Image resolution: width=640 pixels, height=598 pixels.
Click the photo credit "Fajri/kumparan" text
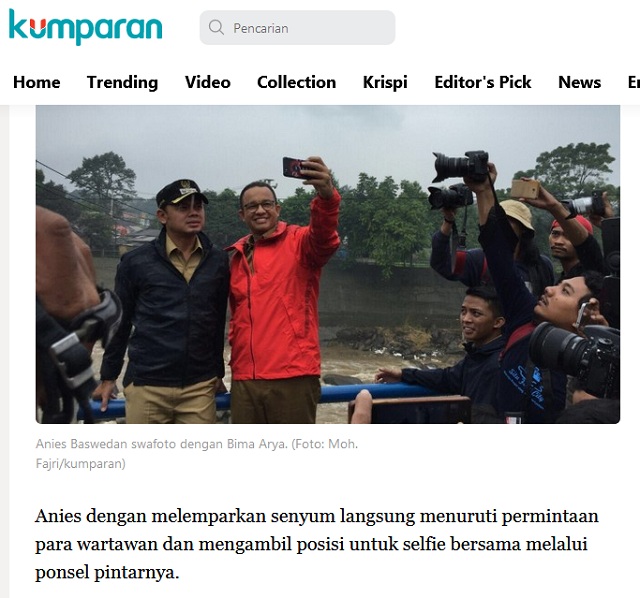80,464
